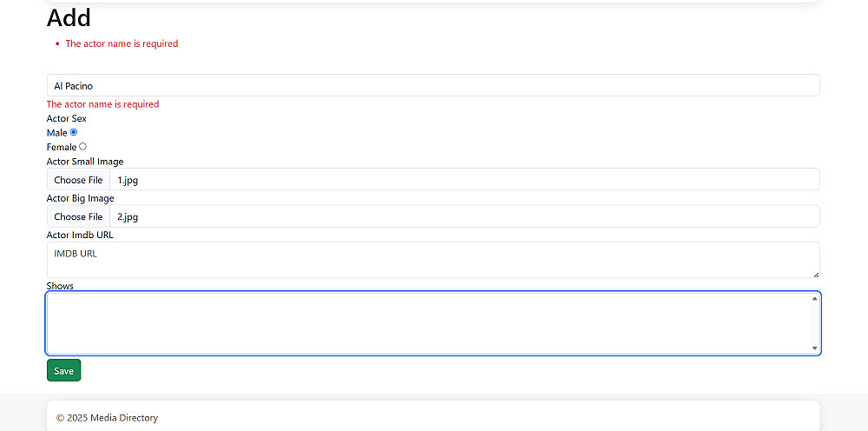Screen dimensions: 868x431
Task: Click the Female label text
Action: pyautogui.click(x=62, y=148)
